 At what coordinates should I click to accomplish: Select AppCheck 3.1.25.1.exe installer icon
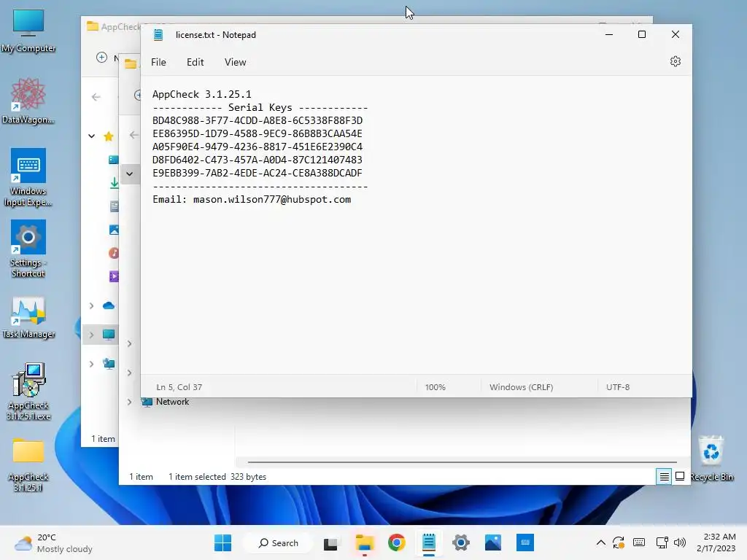(x=28, y=392)
